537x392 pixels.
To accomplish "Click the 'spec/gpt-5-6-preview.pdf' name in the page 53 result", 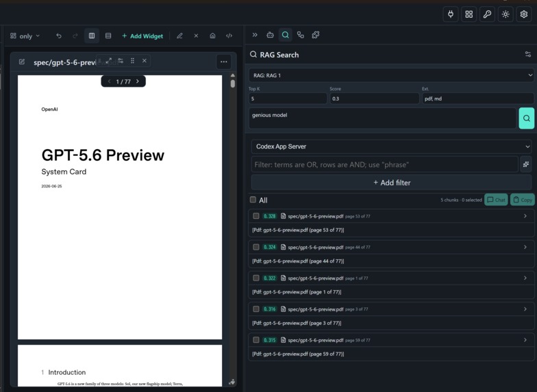I will coord(315,216).
